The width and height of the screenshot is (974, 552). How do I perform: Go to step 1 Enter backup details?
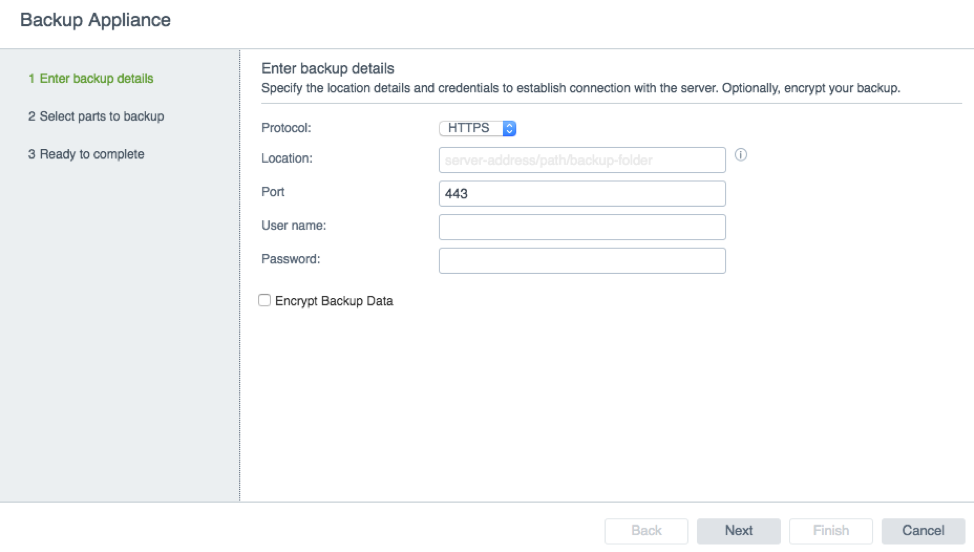(91, 79)
